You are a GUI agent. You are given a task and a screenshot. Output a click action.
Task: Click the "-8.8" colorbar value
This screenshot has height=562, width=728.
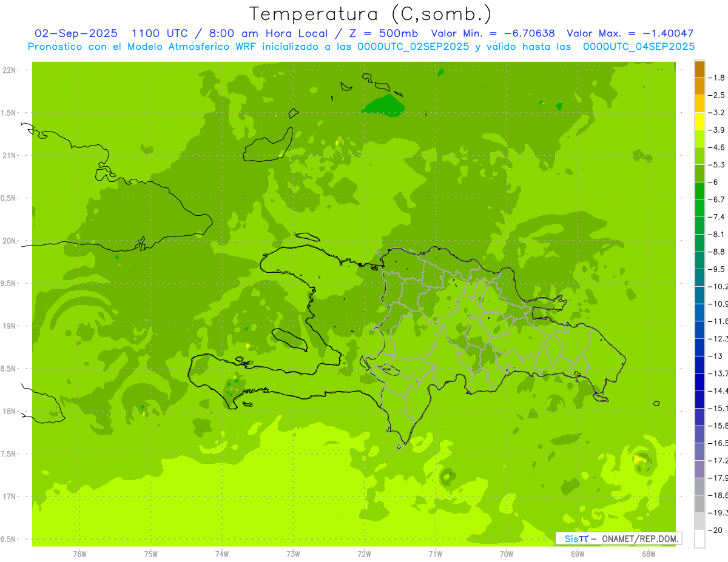click(x=717, y=252)
